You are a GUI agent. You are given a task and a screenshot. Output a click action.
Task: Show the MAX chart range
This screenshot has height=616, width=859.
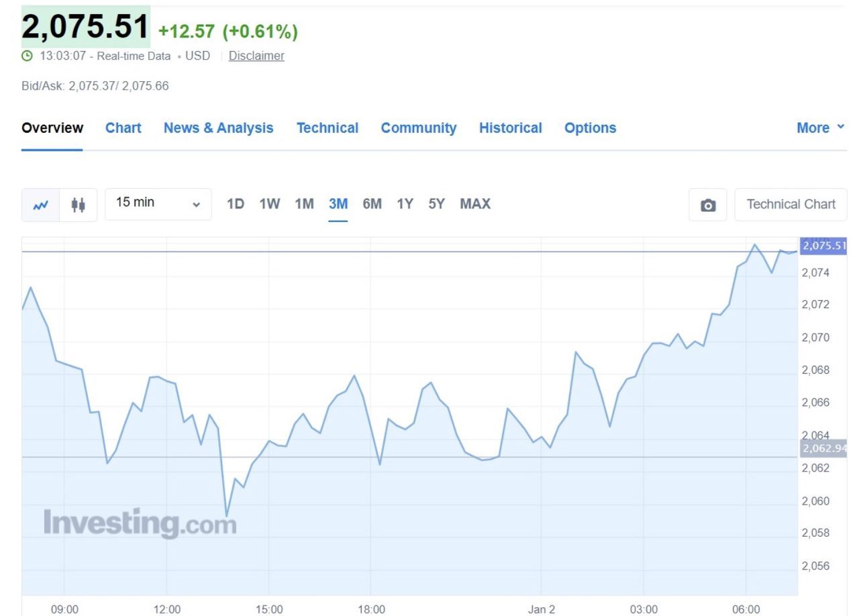[x=475, y=203]
